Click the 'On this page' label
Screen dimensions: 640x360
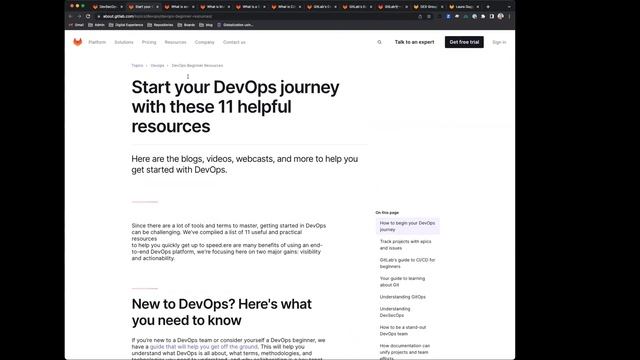pyautogui.click(x=387, y=212)
